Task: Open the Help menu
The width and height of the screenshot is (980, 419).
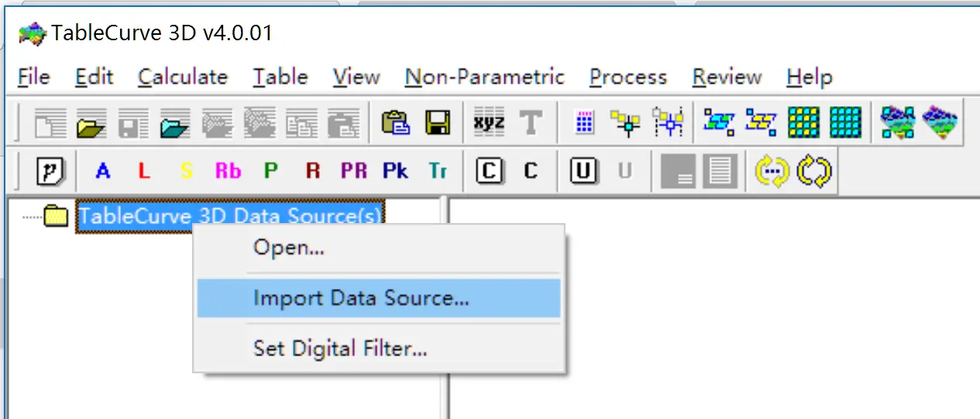Action: pyautogui.click(x=810, y=77)
